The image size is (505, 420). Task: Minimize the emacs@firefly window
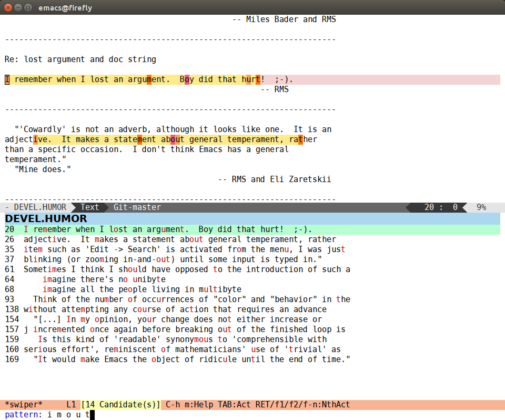(18, 7)
